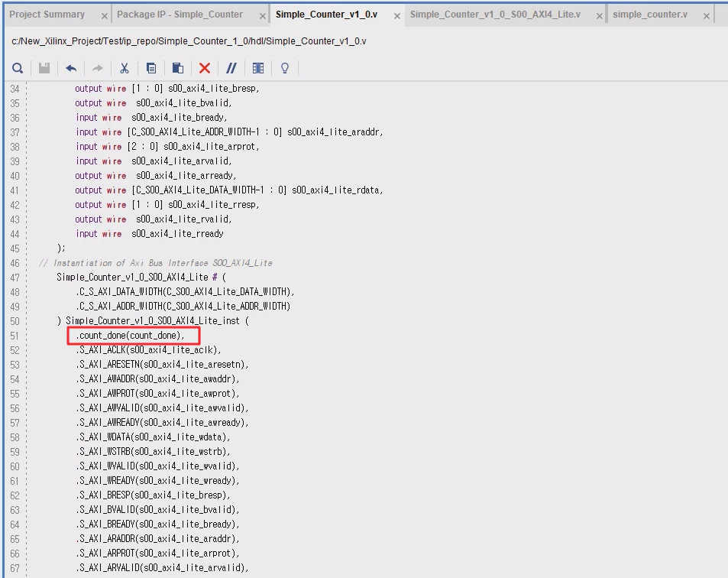Screen dimensions: 728x578
Task: Switch to Project Summary tab
Action: click(x=47, y=15)
